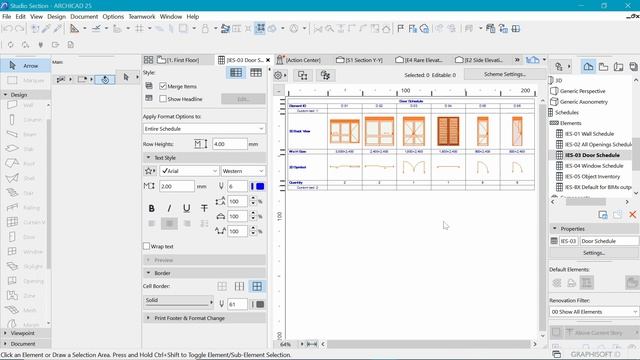Choose the second schedule style layout
The width and height of the screenshot is (640, 360).
256,73
